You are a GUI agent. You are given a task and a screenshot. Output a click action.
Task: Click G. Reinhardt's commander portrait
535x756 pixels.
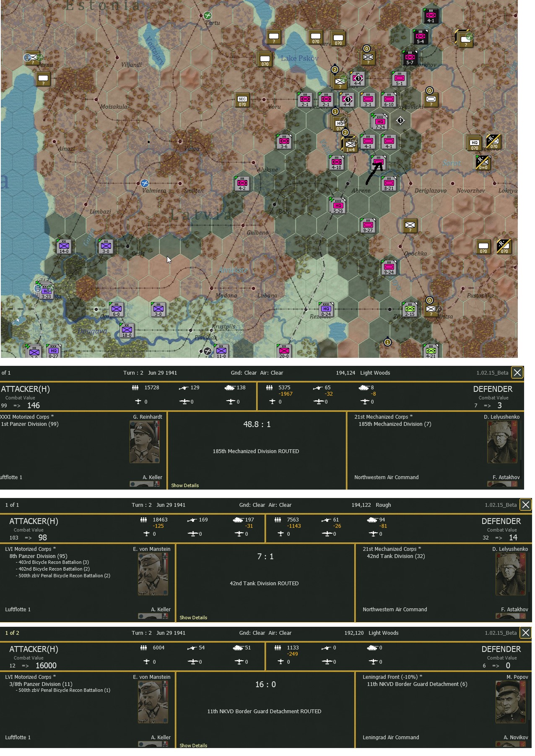145,442
